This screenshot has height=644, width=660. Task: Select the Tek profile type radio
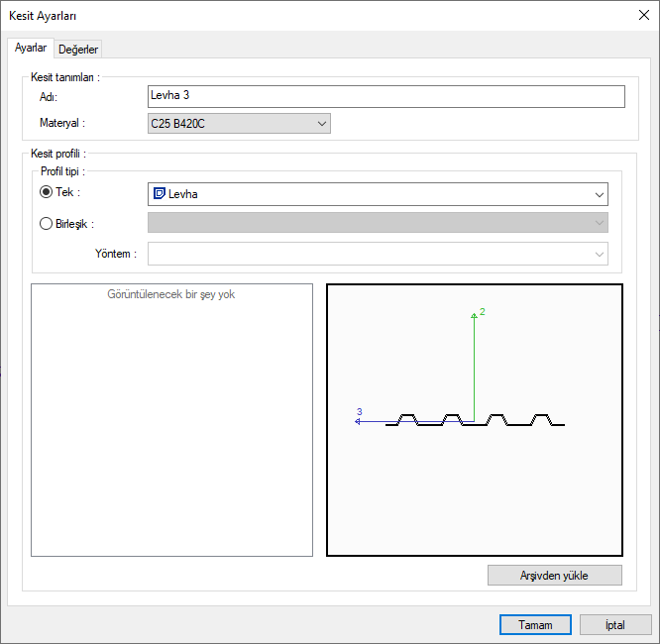point(46,193)
